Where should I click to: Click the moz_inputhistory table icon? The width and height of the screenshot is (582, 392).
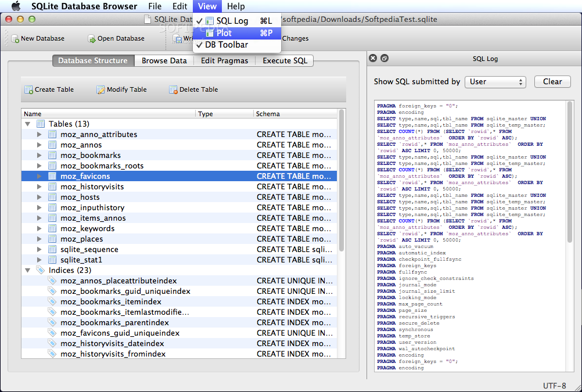click(x=52, y=207)
